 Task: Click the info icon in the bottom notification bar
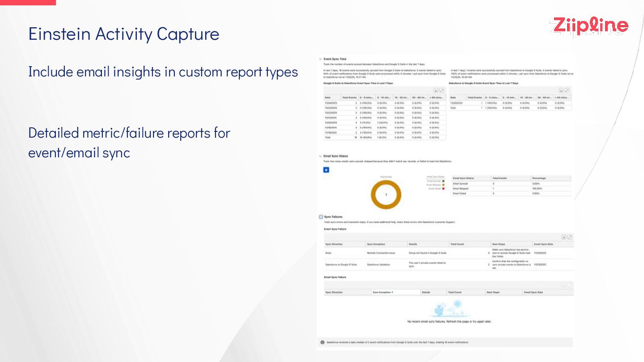(322, 342)
